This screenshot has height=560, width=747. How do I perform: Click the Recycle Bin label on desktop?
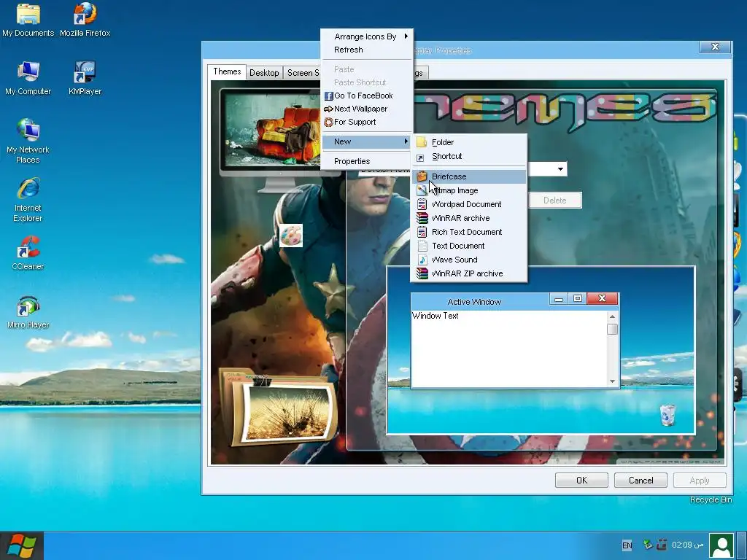tap(711, 499)
